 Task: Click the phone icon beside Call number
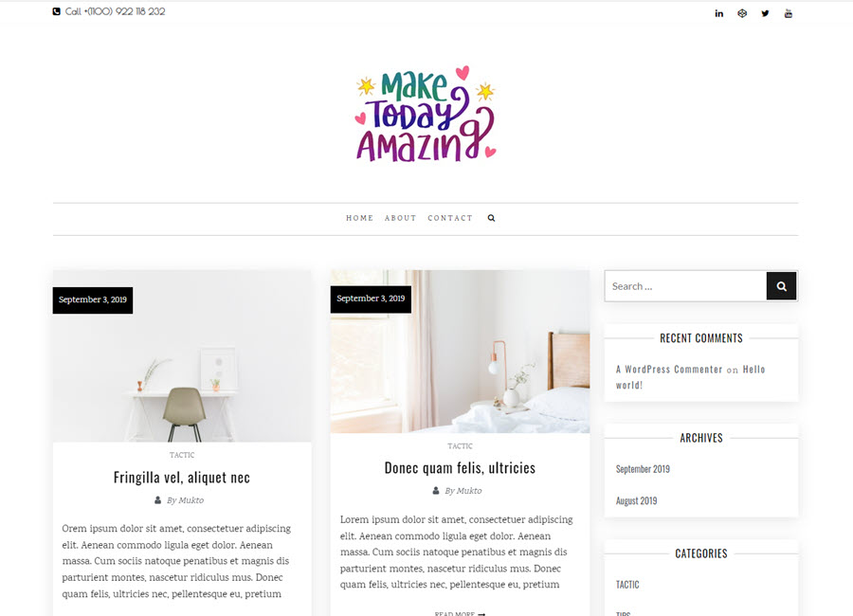pyautogui.click(x=56, y=11)
